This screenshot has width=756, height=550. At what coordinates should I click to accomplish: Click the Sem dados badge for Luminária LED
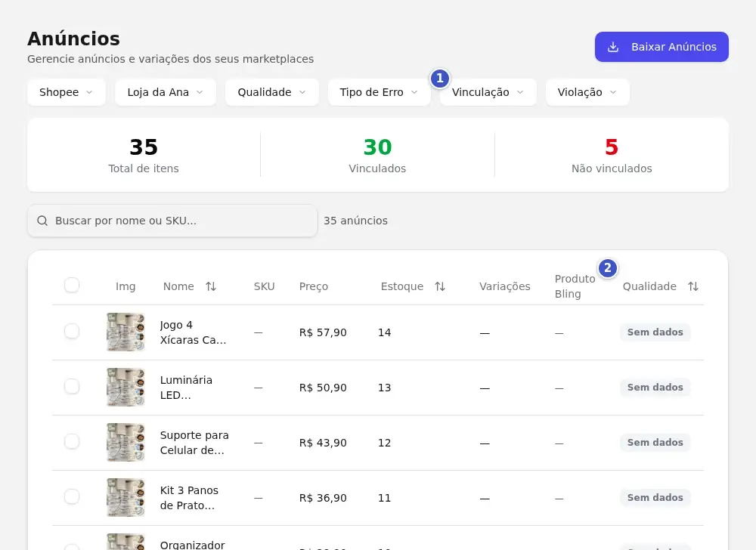coord(655,388)
